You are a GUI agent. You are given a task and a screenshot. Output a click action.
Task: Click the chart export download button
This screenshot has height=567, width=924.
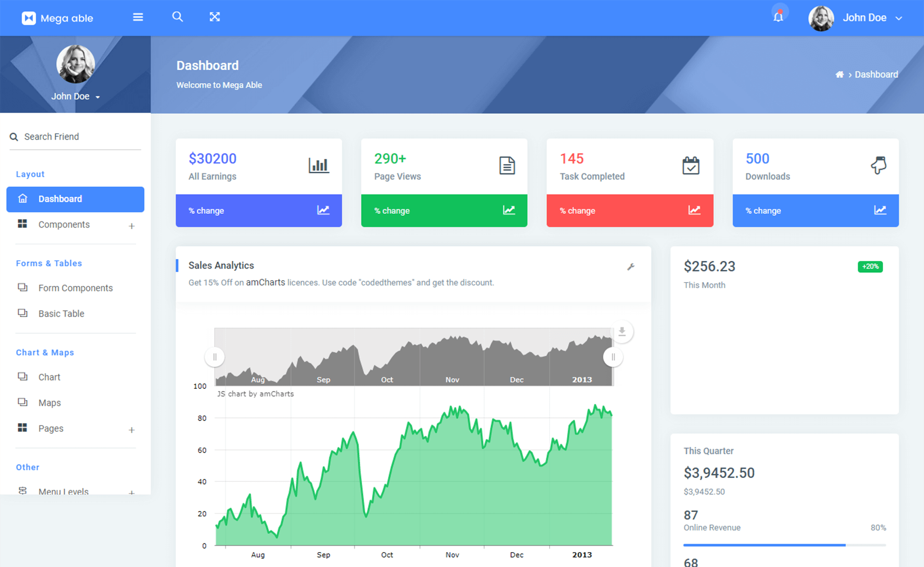pos(622,332)
